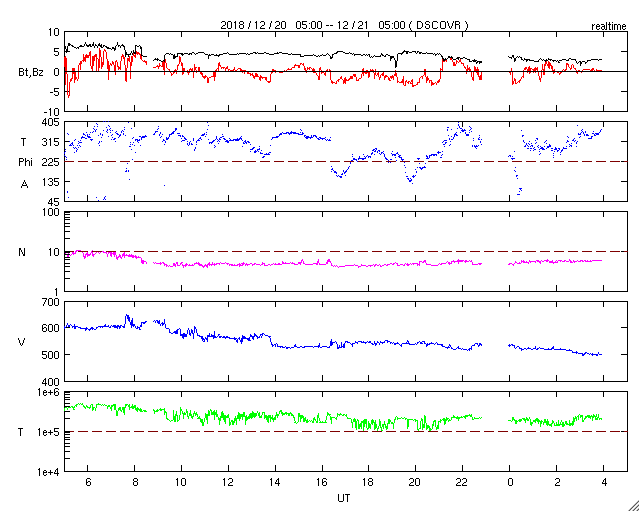Click the '1e+6' temperature tick

[50, 392]
